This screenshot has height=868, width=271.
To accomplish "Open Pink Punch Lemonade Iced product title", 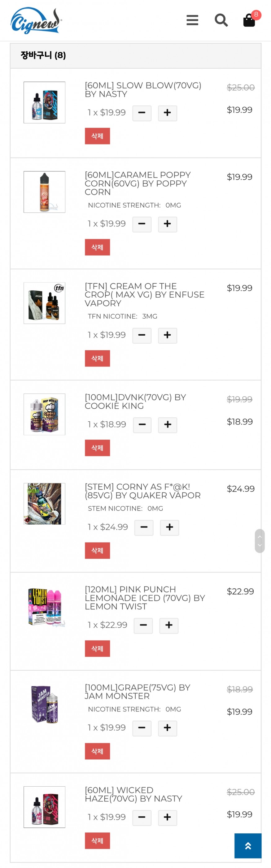I will click(144, 598).
